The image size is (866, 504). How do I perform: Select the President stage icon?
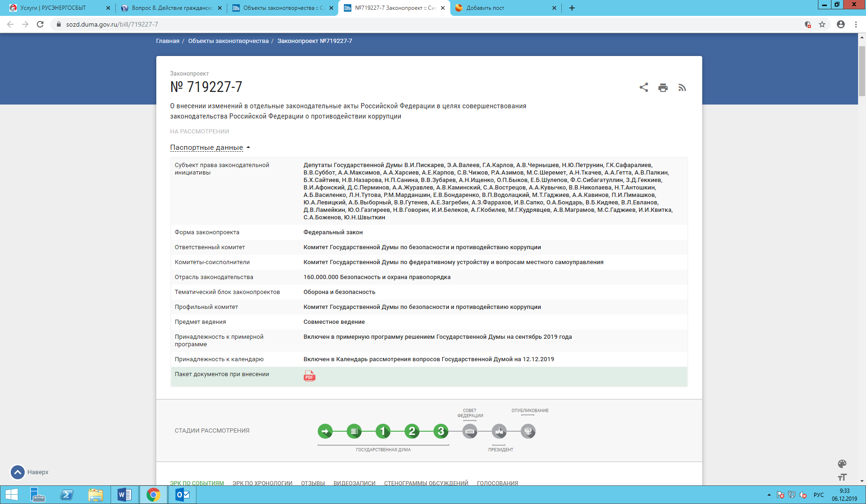pos(499,431)
